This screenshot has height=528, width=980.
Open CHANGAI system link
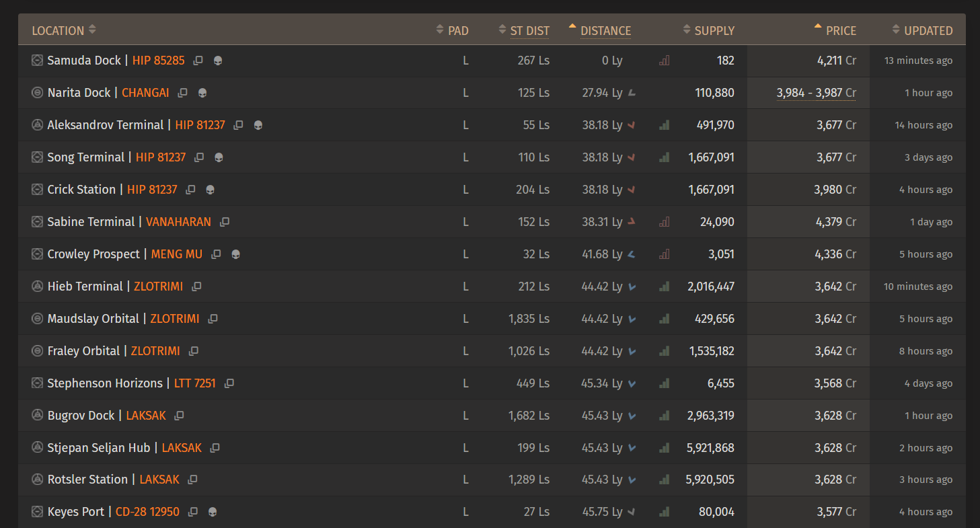coord(145,93)
